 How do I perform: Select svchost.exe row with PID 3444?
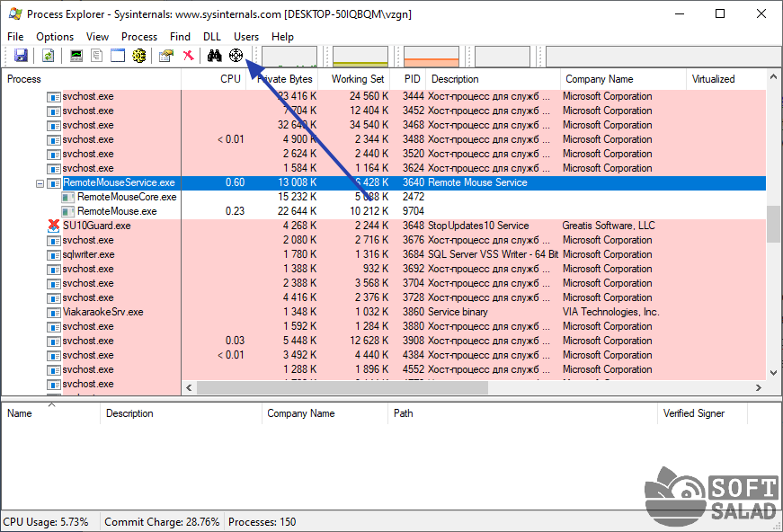(384, 96)
